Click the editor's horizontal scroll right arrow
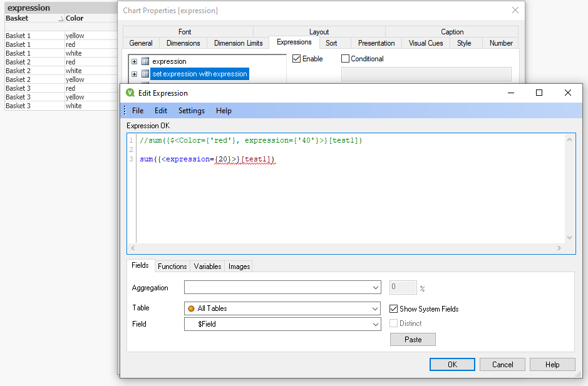The height and width of the screenshot is (386, 588). pos(559,248)
